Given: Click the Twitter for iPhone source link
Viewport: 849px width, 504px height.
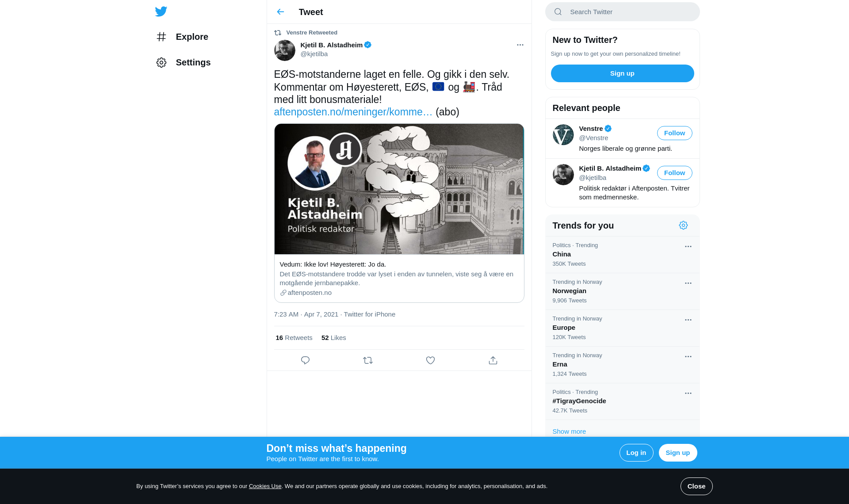Looking at the screenshot, I should click(369, 314).
